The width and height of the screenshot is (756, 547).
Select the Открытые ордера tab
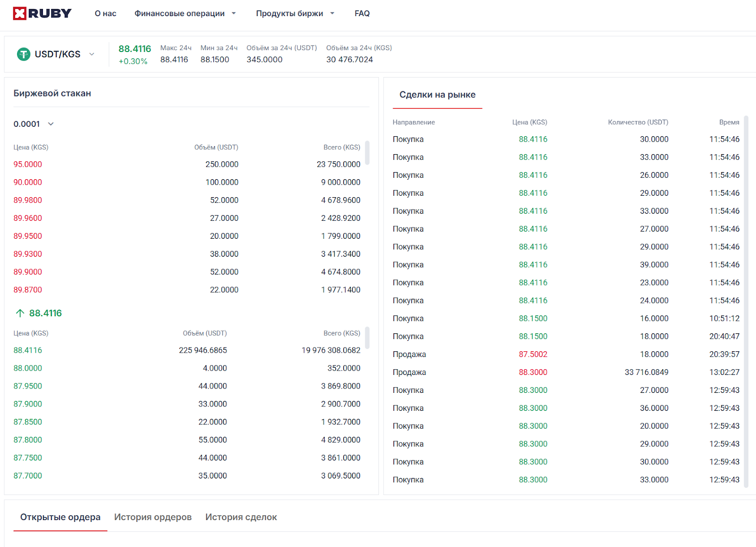60,517
